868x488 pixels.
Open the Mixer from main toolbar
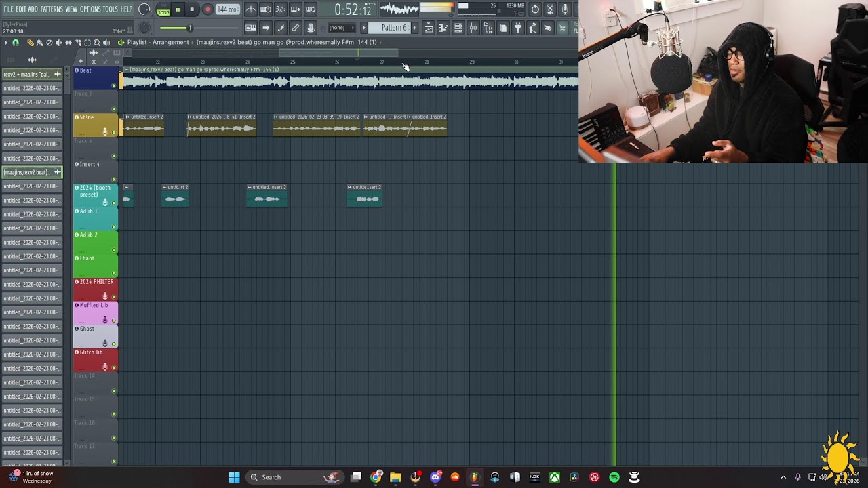[473, 28]
